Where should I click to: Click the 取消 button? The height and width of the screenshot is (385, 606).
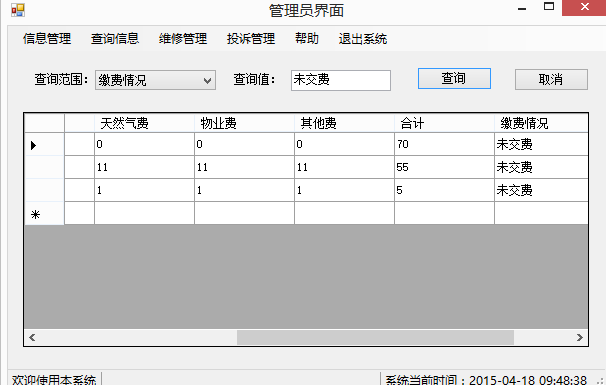coord(551,80)
